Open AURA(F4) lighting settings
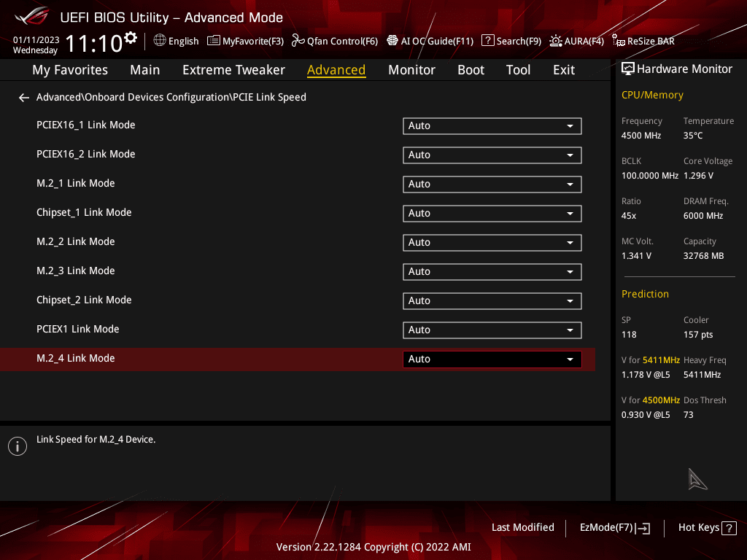The width and height of the screenshot is (747, 560). click(x=576, y=41)
